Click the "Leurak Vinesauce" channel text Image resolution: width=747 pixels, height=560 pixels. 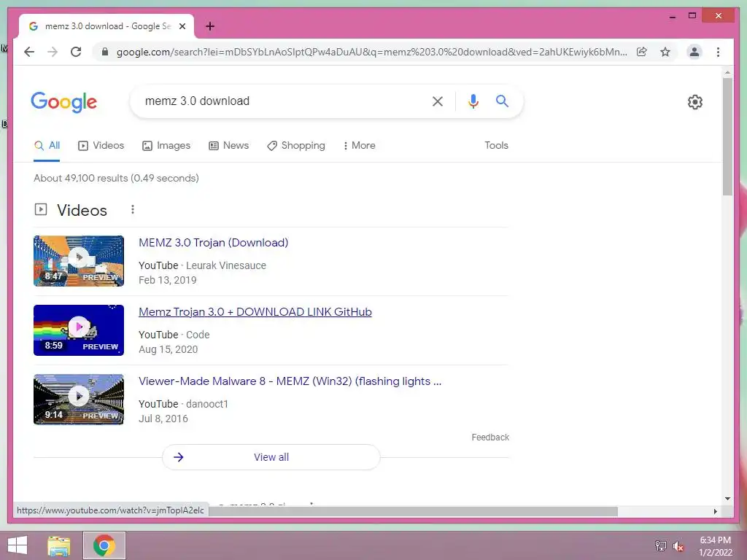[x=226, y=265]
